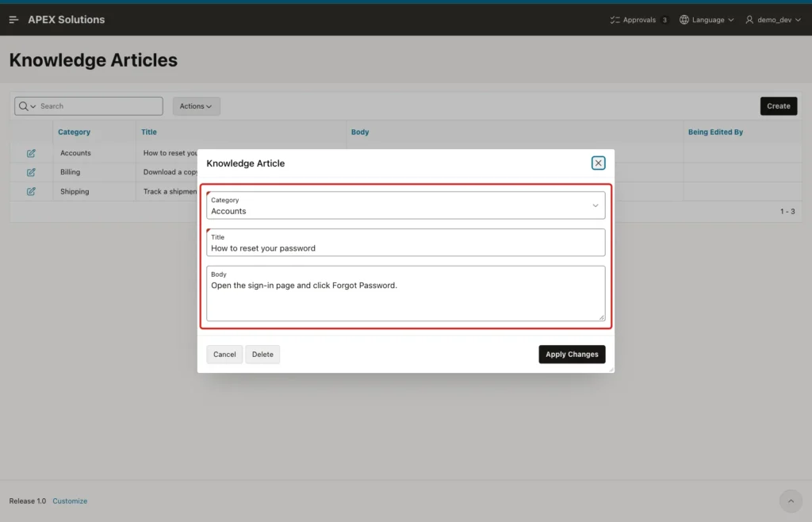Click the 1 - 3 pagination text
The width and height of the screenshot is (812, 522).
click(x=787, y=211)
